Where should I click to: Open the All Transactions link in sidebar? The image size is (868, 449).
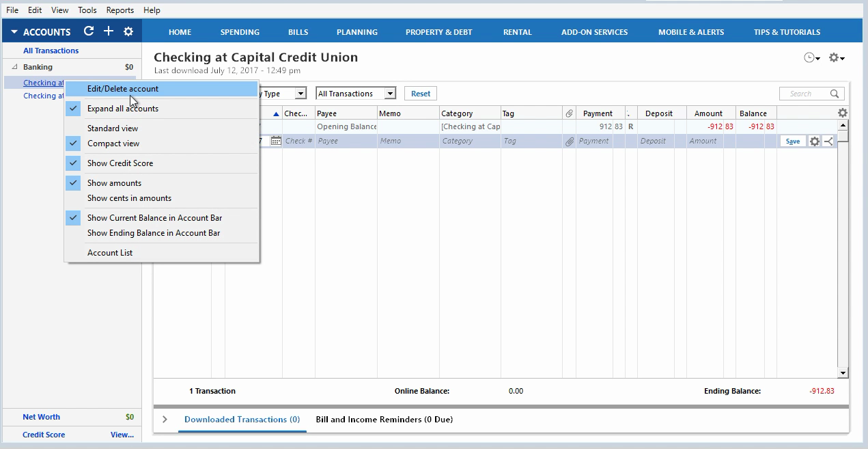click(51, 51)
